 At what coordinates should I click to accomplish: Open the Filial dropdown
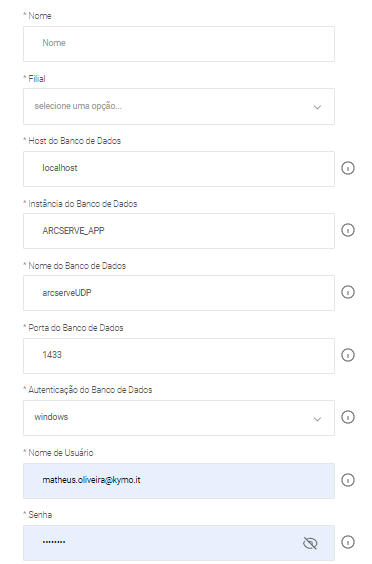coord(179,106)
